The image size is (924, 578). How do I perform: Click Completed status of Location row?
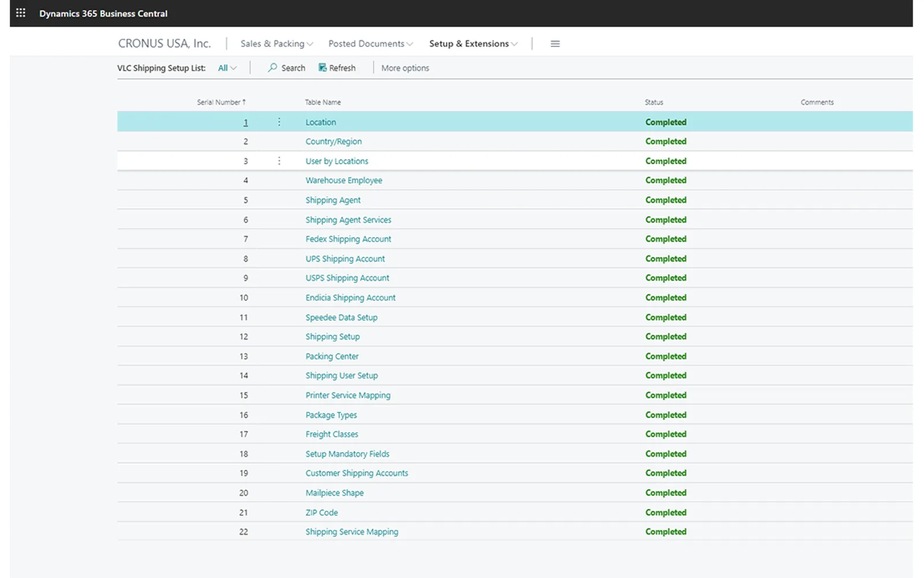coord(666,122)
